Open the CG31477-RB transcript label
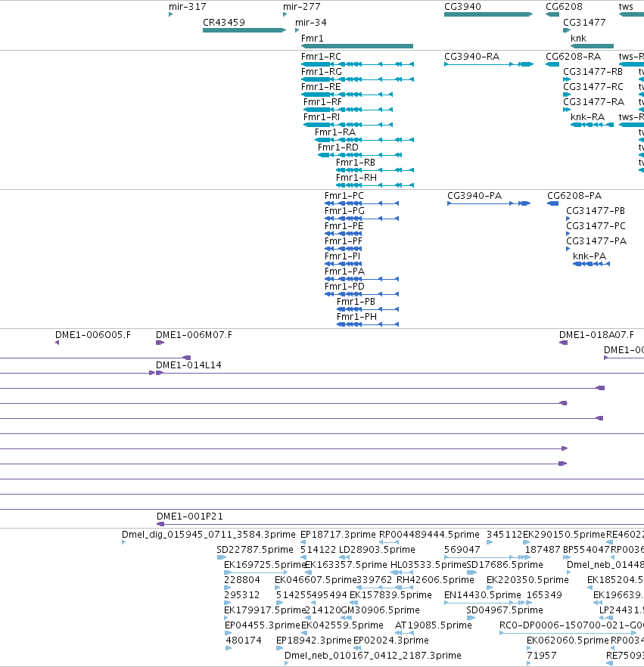The height and width of the screenshot is (667, 644). pos(593,72)
